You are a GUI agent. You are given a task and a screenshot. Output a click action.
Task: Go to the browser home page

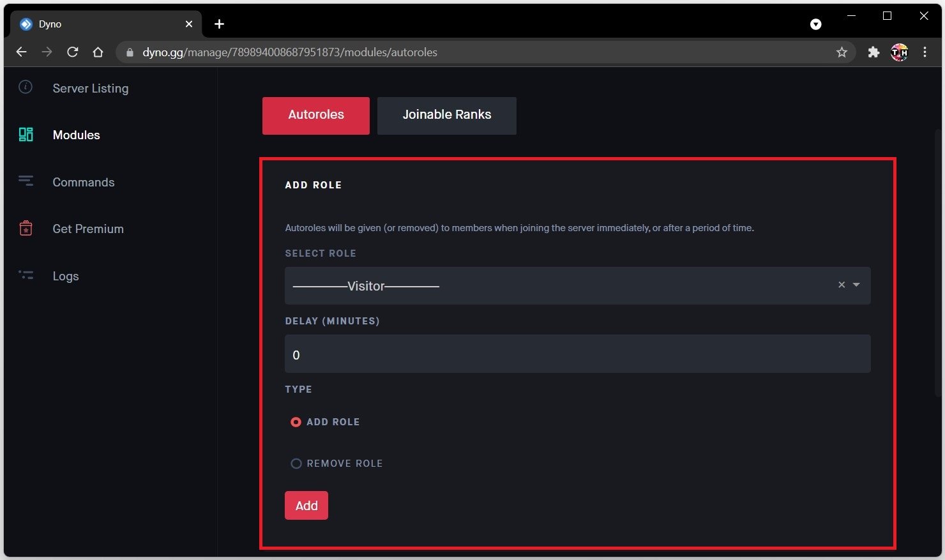[98, 52]
